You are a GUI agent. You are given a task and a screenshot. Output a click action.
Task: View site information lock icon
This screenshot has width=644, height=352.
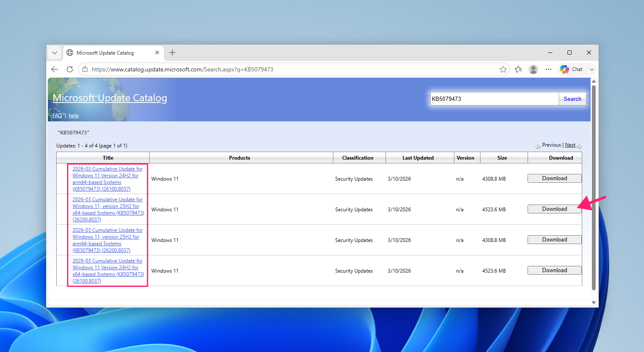coord(85,69)
